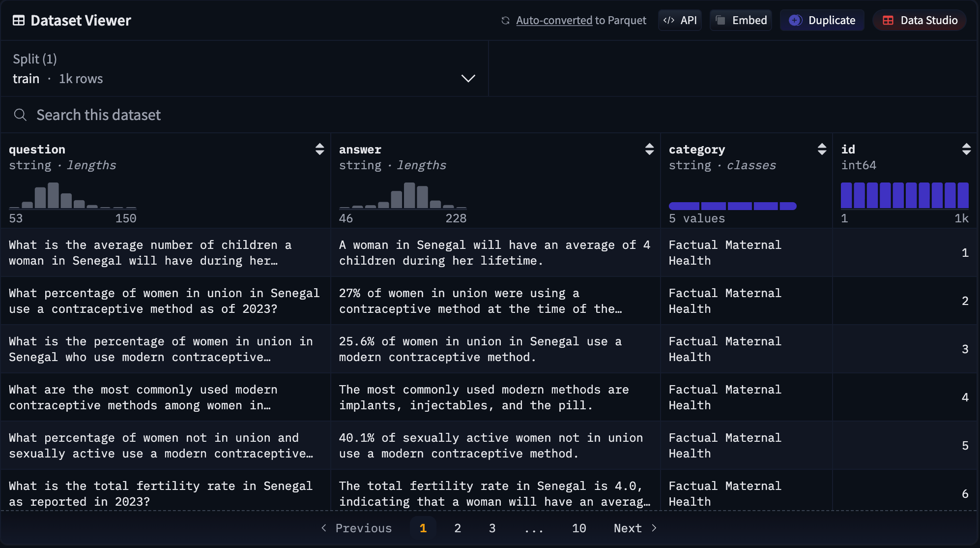Click the category classes bar
Viewport: 980px width, 548px height.
(x=732, y=206)
